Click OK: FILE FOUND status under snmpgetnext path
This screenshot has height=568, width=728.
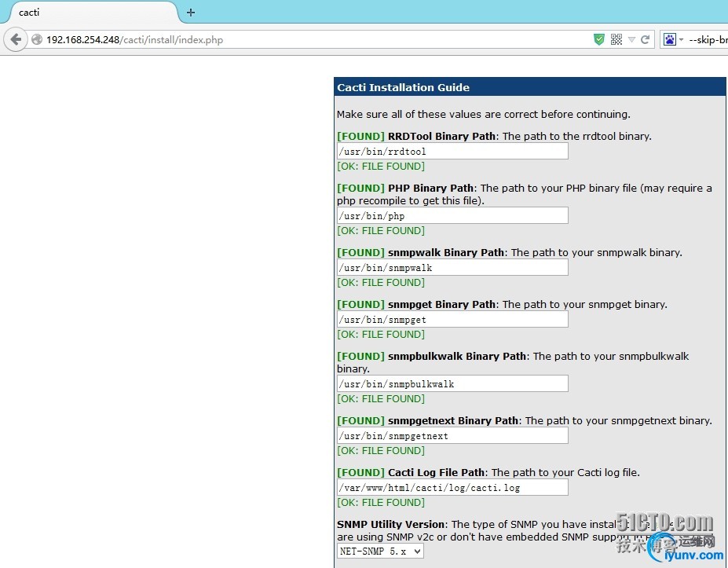point(381,450)
